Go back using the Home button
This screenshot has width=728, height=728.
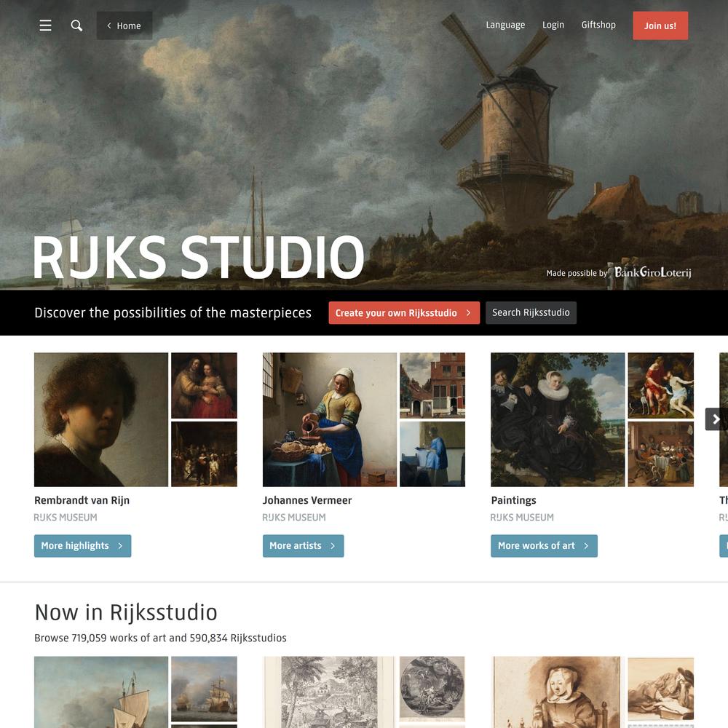coord(124,25)
